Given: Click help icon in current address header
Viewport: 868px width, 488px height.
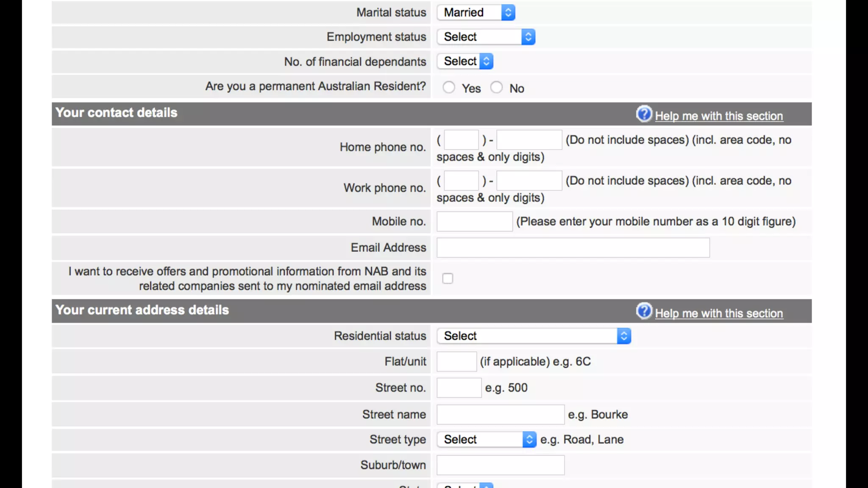Looking at the screenshot, I should (x=644, y=311).
